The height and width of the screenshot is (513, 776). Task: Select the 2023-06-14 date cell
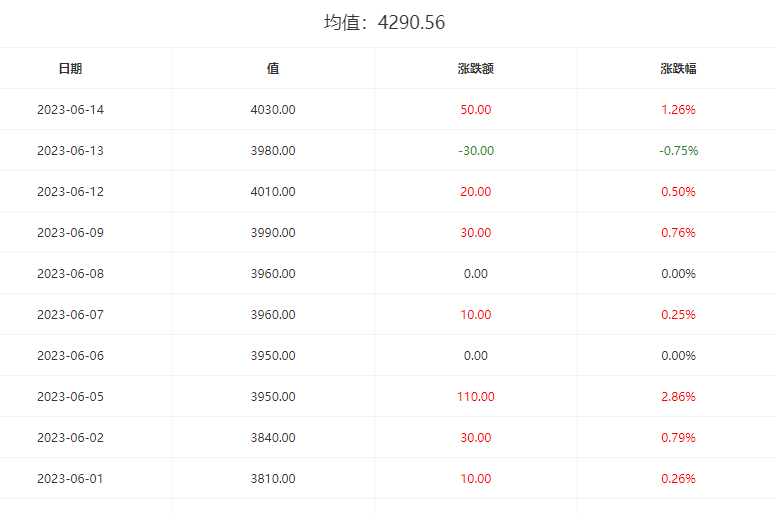coord(70,110)
